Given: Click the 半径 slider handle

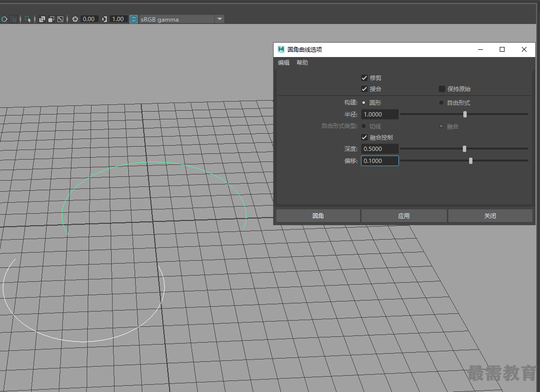Looking at the screenshot, I should (465, 115).
